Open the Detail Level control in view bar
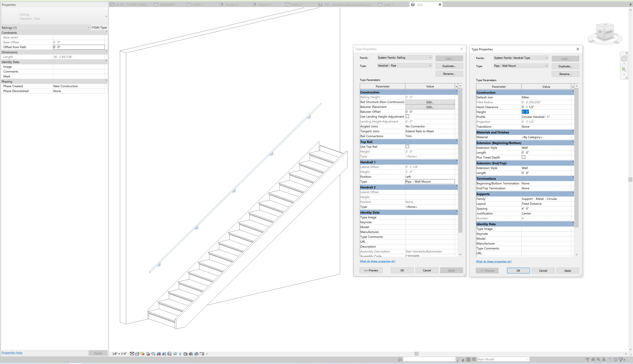Image resolution: width=633 pixels, height=364 pixels. coord(132,354)
